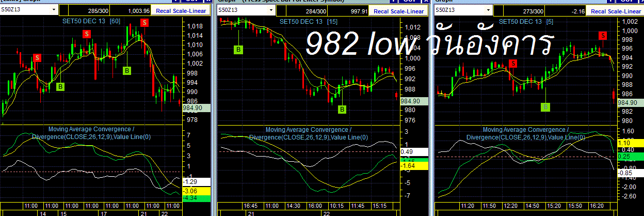Click the SET50 DEC 13 [60] chart title
The width and height of the screenshot is (644, 216).
[91, 21]
